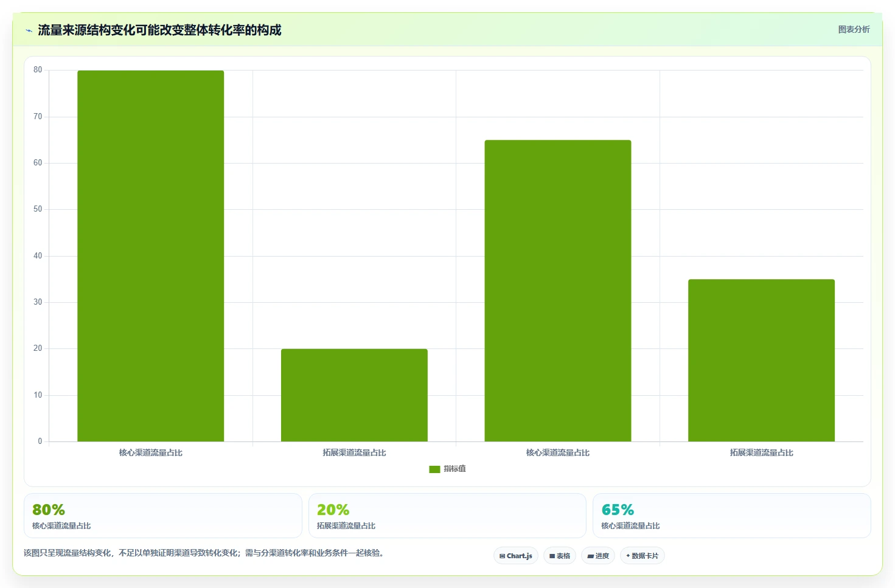The image size is (895, 588).
Task: Select the 数据卡片 tag chip
Action: [643, 556]
